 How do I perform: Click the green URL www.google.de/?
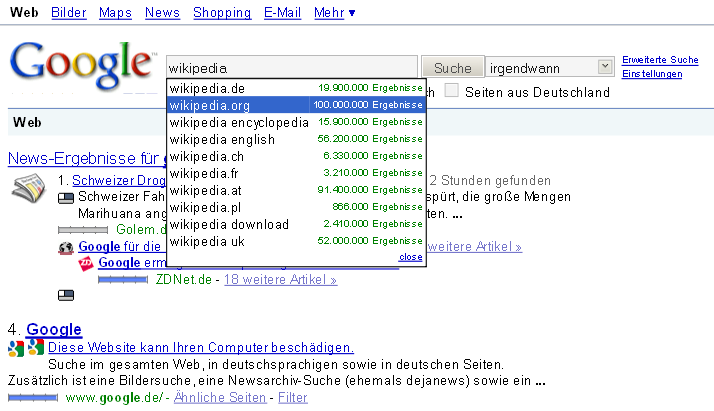[114, 397]
